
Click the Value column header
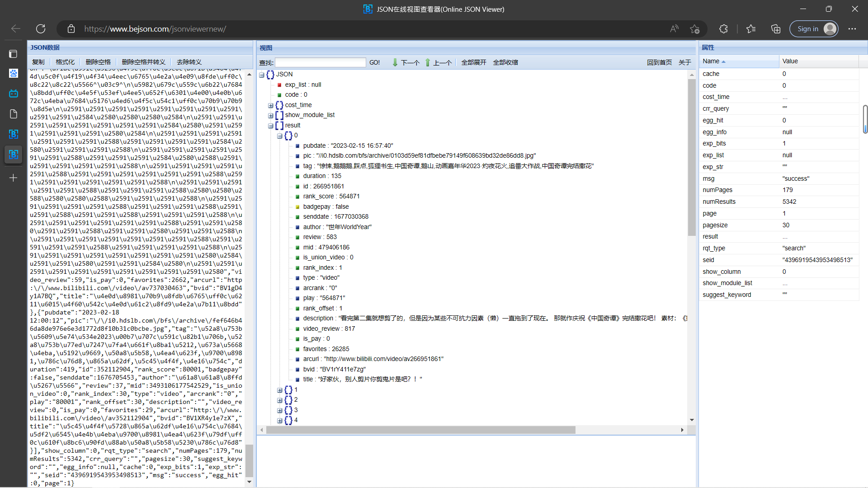point(819,61)
